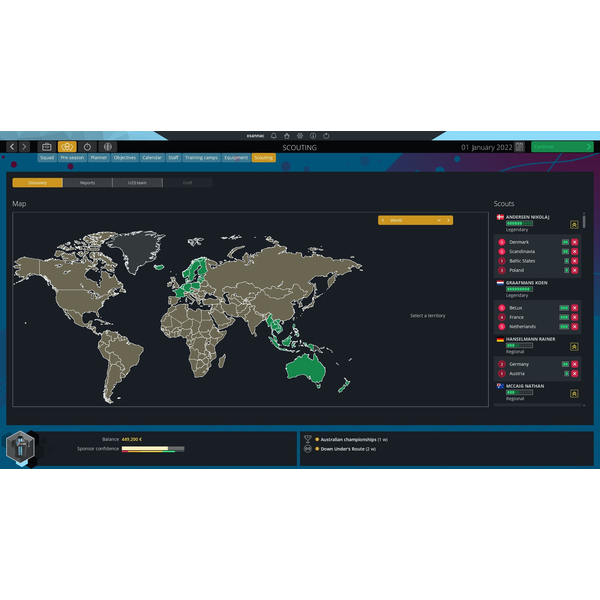Go to the Pre-season section
600x600 pixels.
(72, 157)
